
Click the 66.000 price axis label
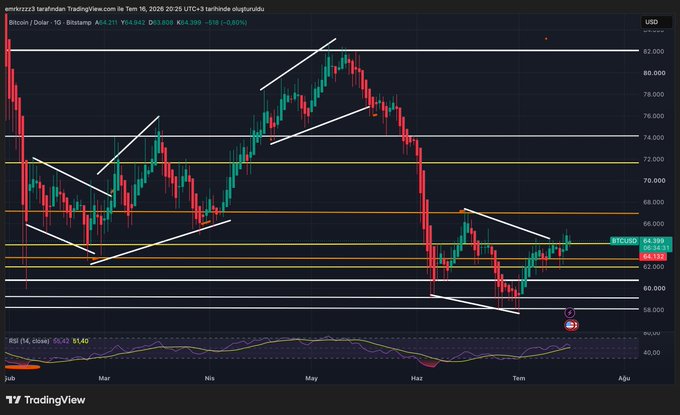tap(654, 224)
